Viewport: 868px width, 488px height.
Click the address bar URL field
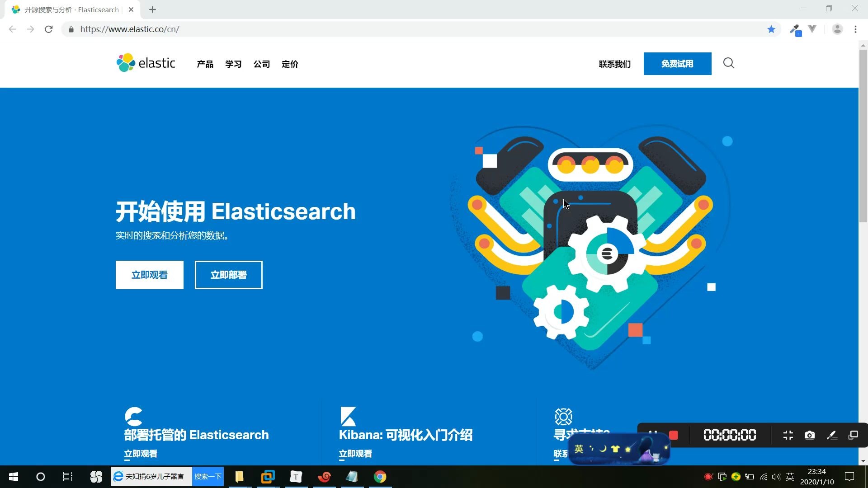420,29
